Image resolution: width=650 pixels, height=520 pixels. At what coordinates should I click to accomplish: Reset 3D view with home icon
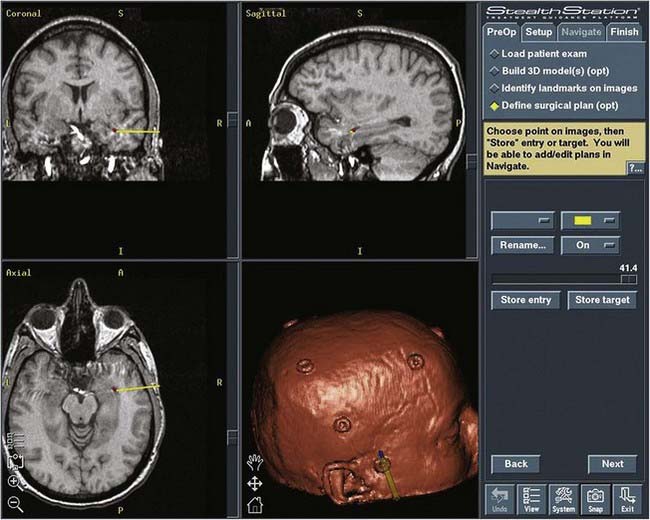point(254,505)
